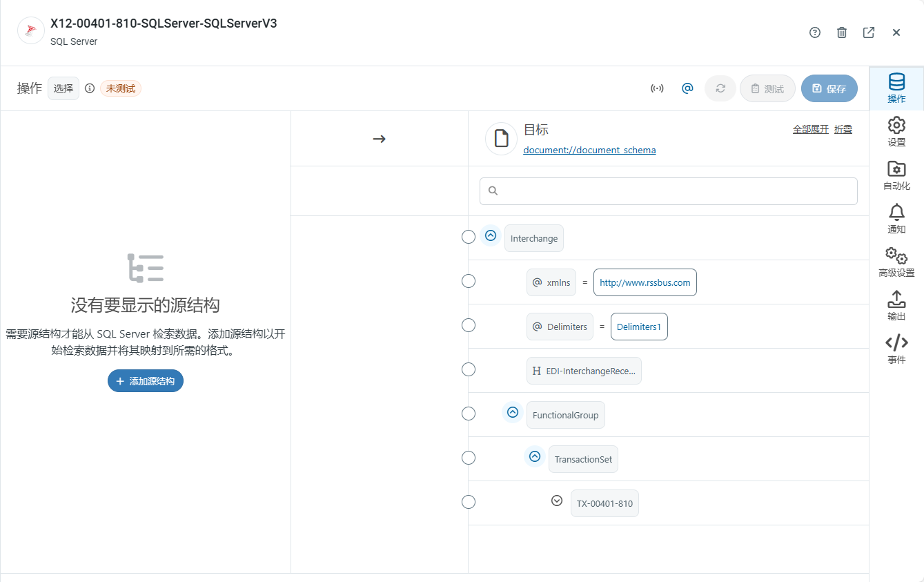Collapse the Interchange node
The image size is (924, 582).
click(x=491, y=235)
